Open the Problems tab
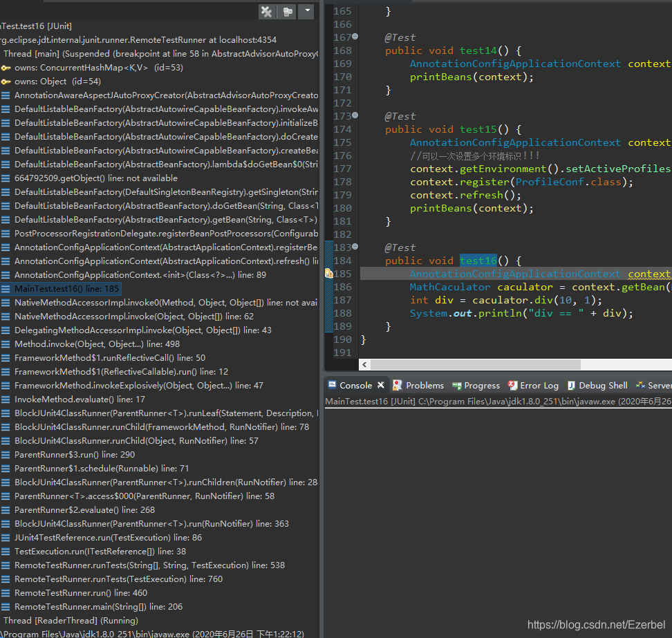Viewport: 672px width, 638px height. click(x=418, y=385)
